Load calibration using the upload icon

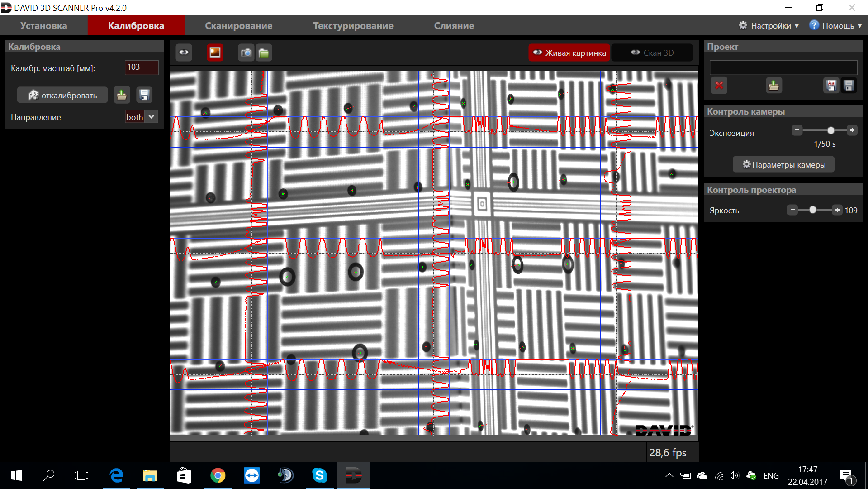coord(122,95)
